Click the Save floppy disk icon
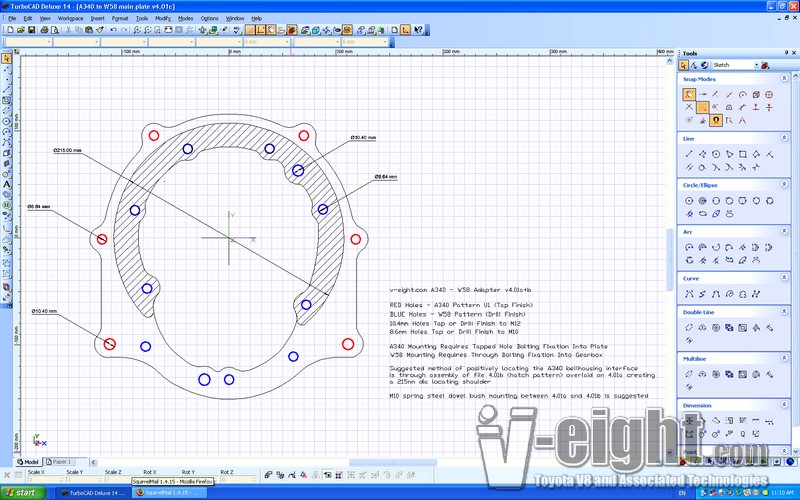Screen dimensions: 800x500 click(32, 30)
